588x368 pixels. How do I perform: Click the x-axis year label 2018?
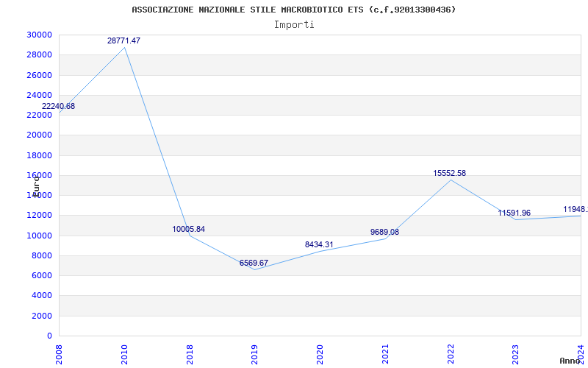(190, 355)
